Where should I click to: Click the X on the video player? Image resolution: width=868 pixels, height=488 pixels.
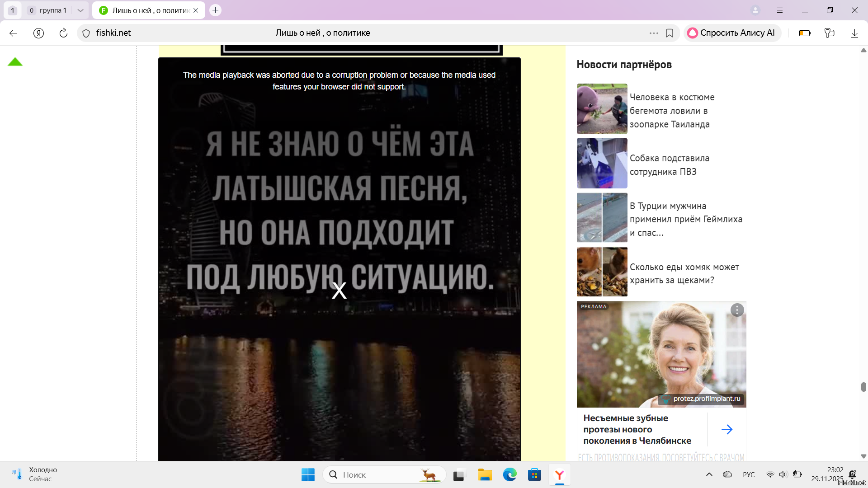[x=339, y=291]
